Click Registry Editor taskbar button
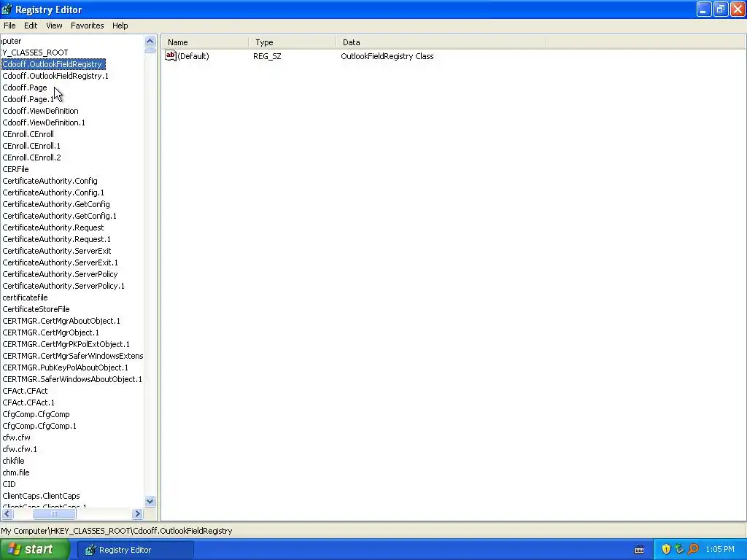 [136, 550]
